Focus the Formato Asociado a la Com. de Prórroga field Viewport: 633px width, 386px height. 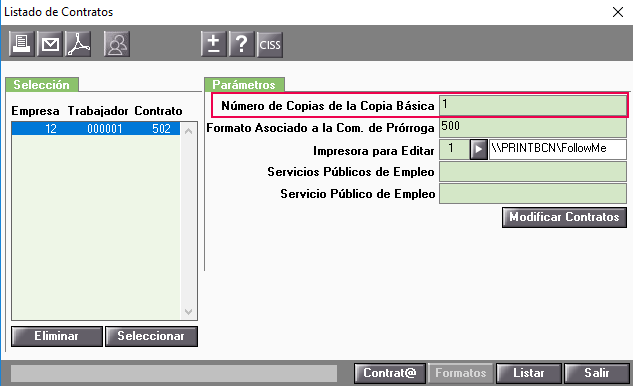[x=532, y=127]
